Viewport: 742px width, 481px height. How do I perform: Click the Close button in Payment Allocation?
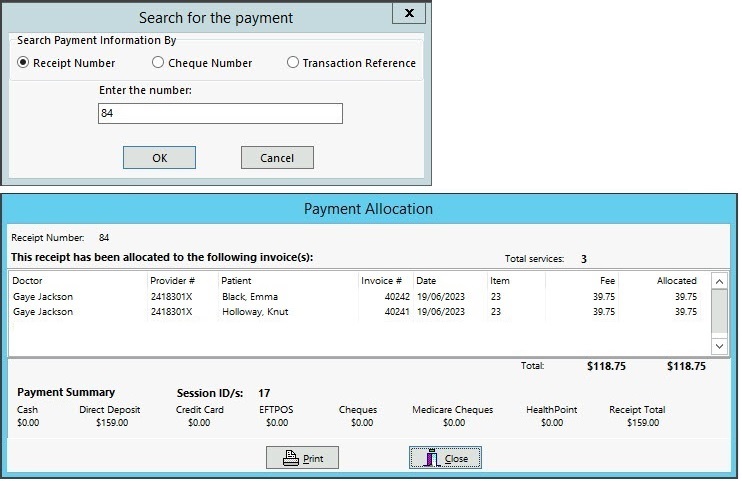tap(445, 458)
